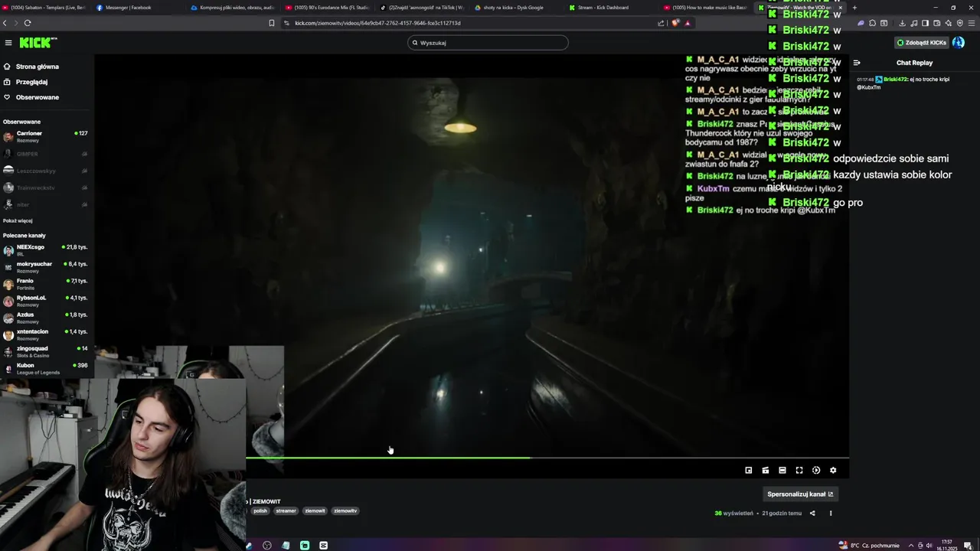The width and height of the screenshot is (980, 551).
Task: Open a new browser tab
Action: pyautogui.click(x=854, y=8)
